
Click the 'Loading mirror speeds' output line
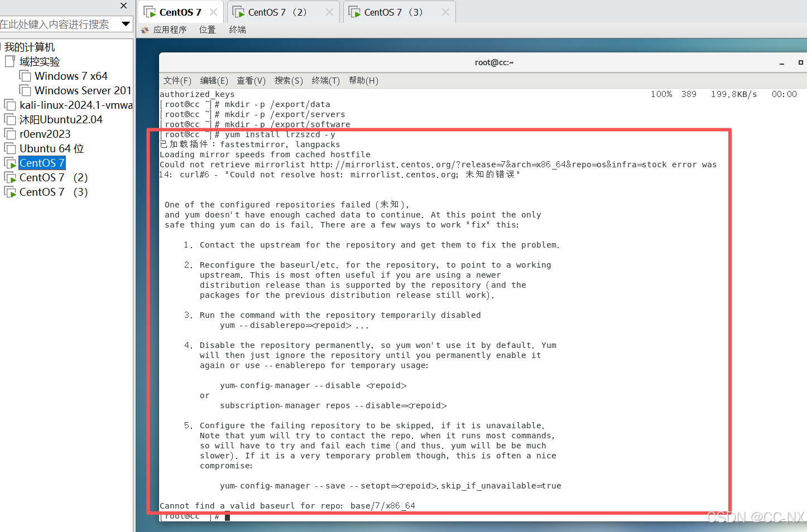click(x=265, y=154)
